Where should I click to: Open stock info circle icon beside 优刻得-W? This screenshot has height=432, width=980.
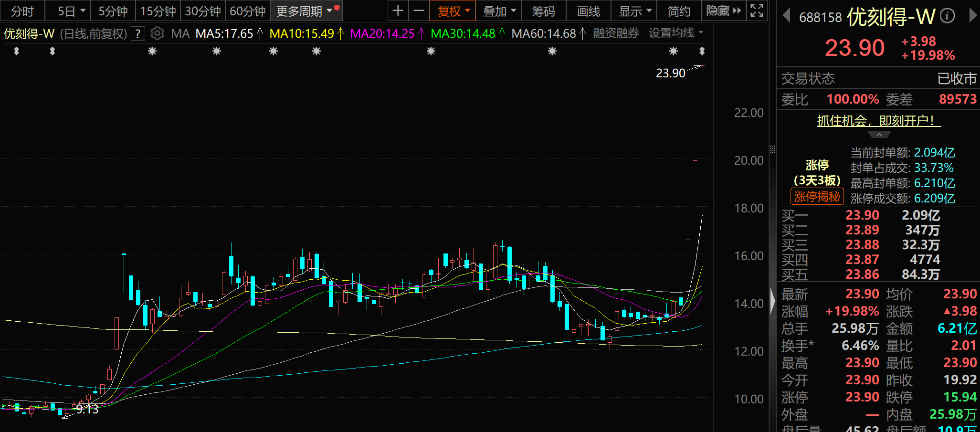(x=947, y=17)
